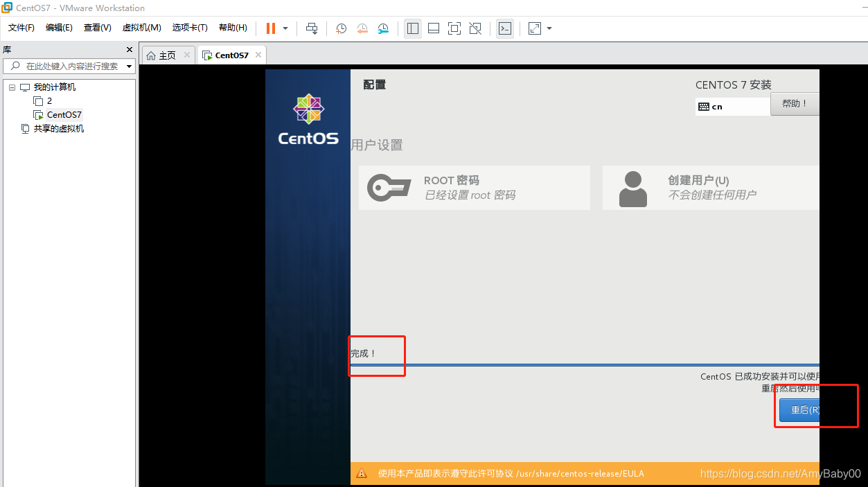Click the Unity mode icon
The width and height of the screenshot is (868, 487).
tap(475, 28)
